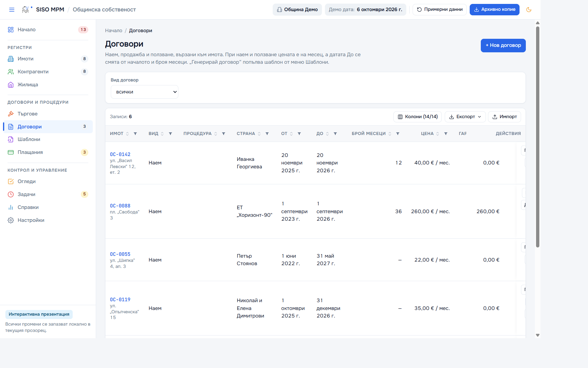Filter the СТРАНА column with the funnel icon

267,134
